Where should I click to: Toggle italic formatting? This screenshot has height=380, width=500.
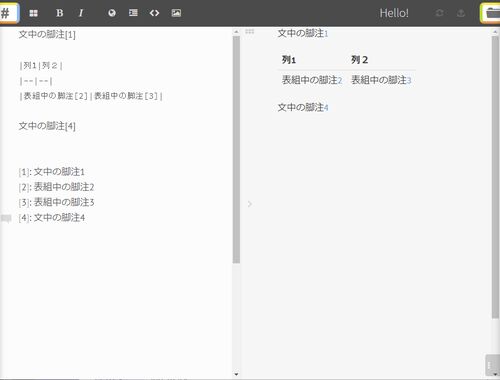coord(81,13)
